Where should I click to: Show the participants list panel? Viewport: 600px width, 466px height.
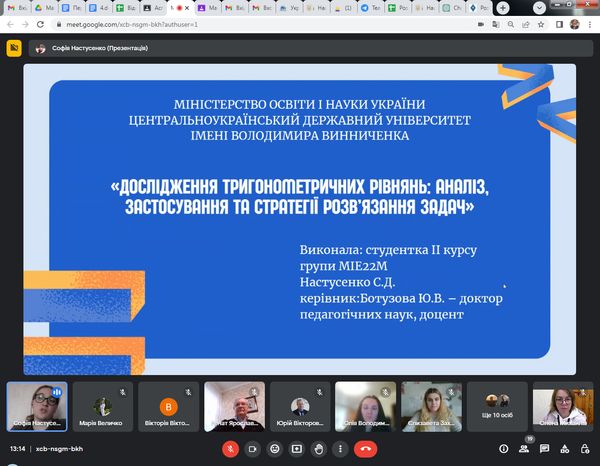[527, 449]
